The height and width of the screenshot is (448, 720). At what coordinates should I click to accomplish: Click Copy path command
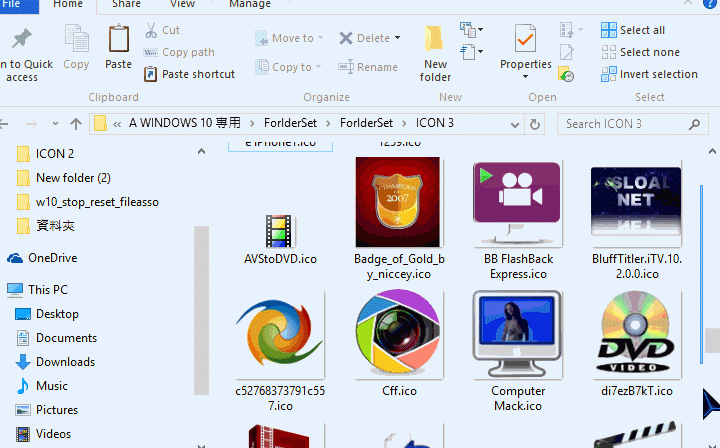coord(179,52)
